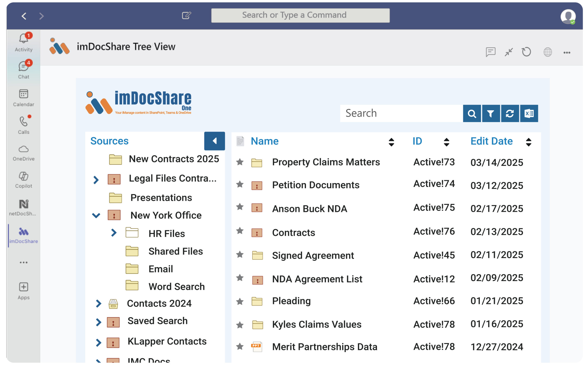The image size is (588, 368).
Task: Select the Presentations folder
Action: tap(161, 198)
